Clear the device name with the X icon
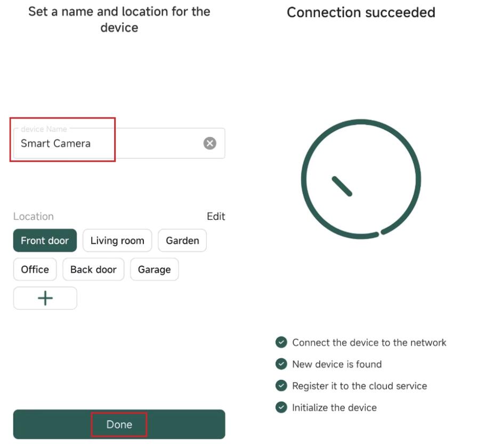This screenshot has height=448, width=500. [210, 143]
